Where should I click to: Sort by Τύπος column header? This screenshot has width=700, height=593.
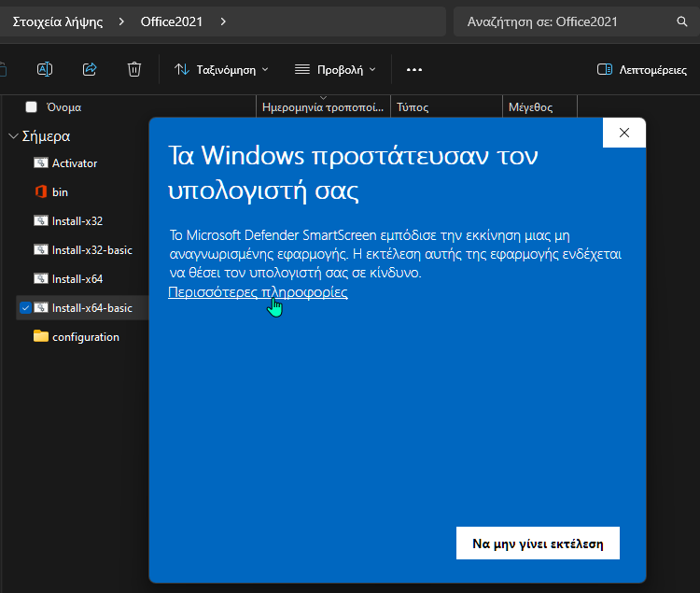pyautogui.click(x=446, y=107)
